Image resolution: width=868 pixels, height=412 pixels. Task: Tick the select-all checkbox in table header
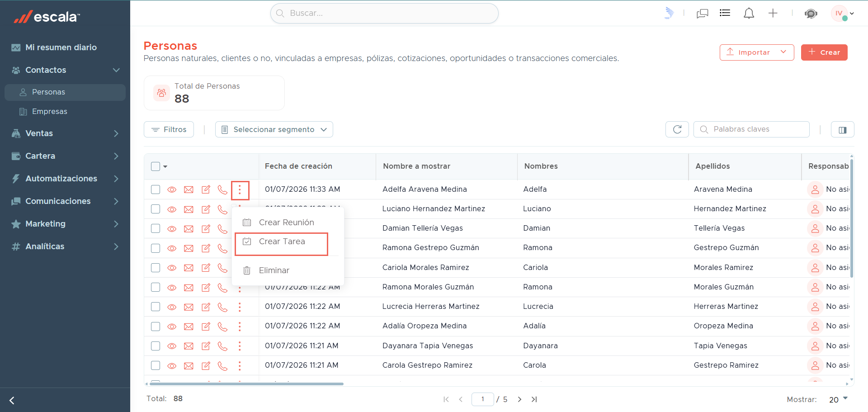tap(156, 166)
